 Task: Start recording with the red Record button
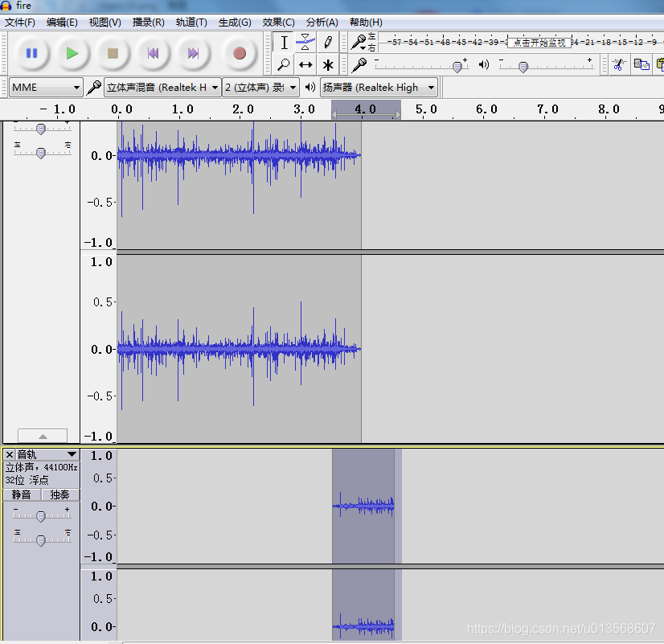click(x=240, y=53)
